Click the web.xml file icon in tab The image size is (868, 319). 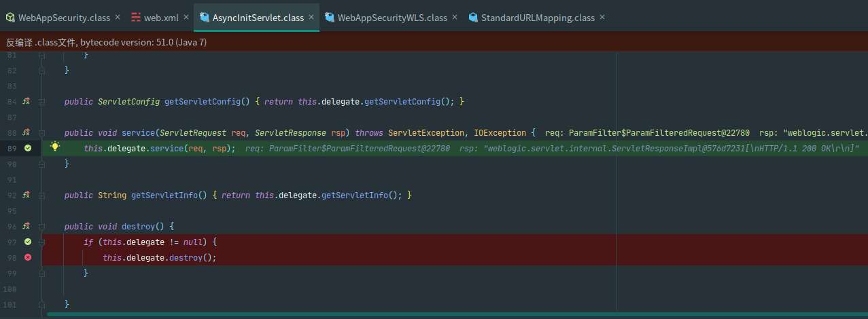coord(136,17)
